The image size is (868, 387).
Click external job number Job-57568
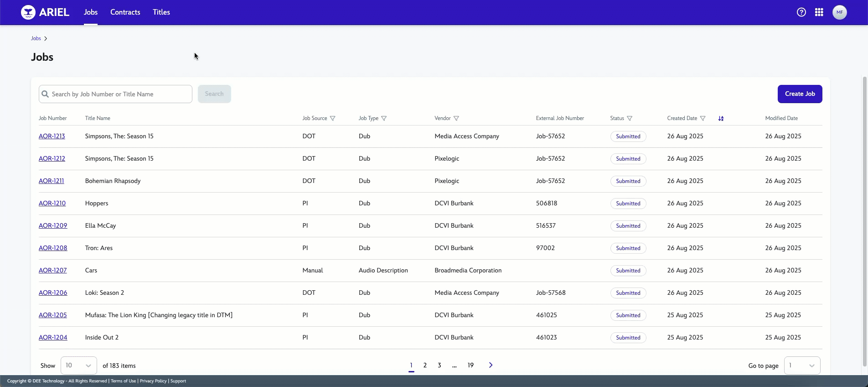click(551, 293)
